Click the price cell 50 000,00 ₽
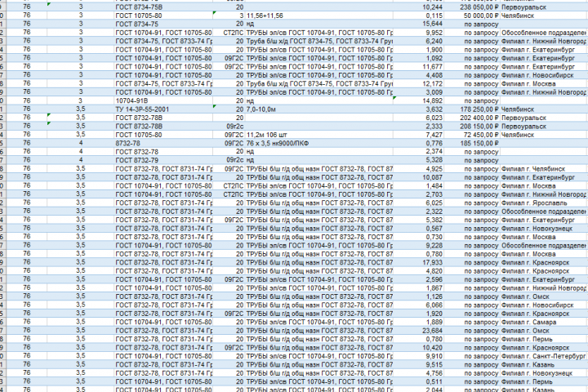Screen dimensions: 588x392 pyautogui.click(x=472, y=16)
